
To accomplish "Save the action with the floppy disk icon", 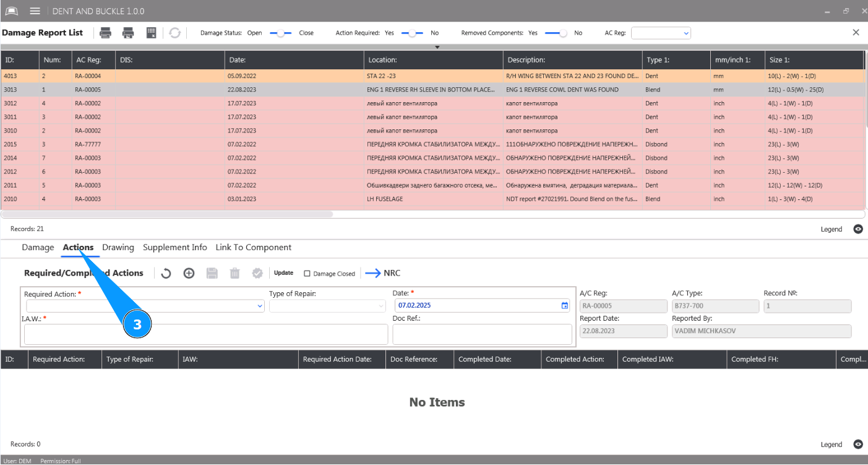I will 212,273.
